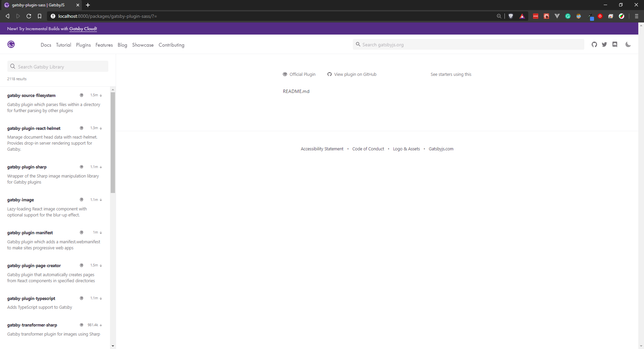Toggle dark mode with the moon icon

(628, 44)
